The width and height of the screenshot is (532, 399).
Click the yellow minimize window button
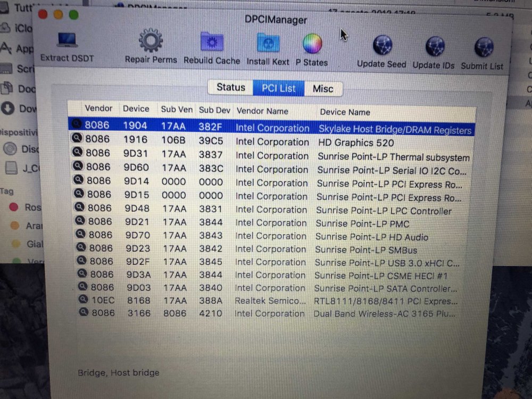coord(58,14)
